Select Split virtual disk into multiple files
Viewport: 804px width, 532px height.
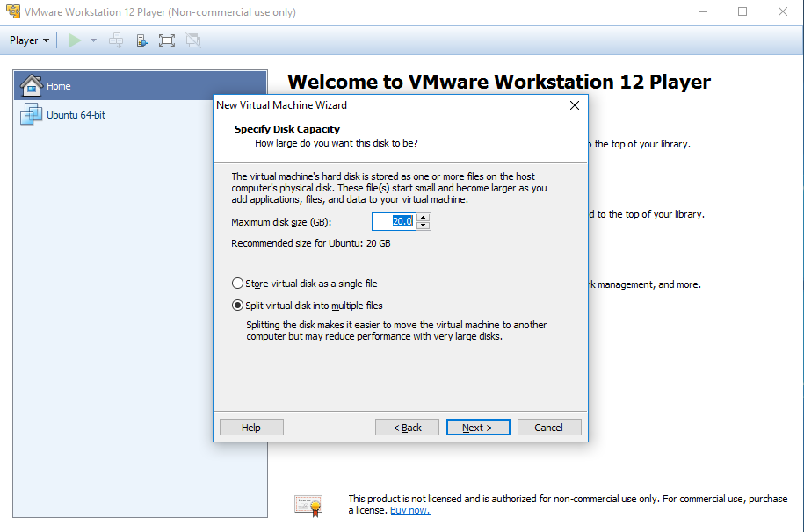coord(308,306)
